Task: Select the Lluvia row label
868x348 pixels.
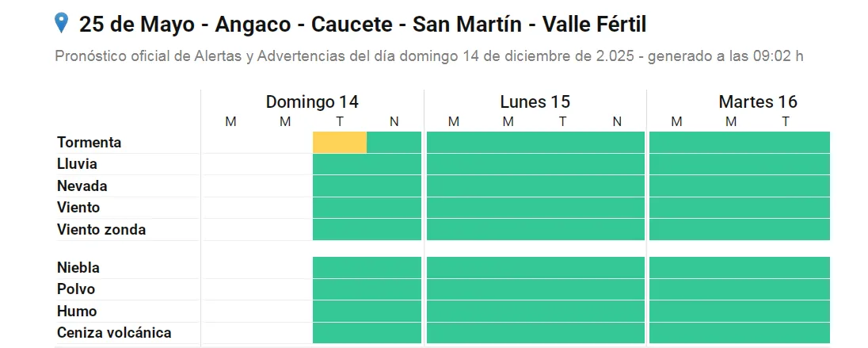Action: [77, 164]
